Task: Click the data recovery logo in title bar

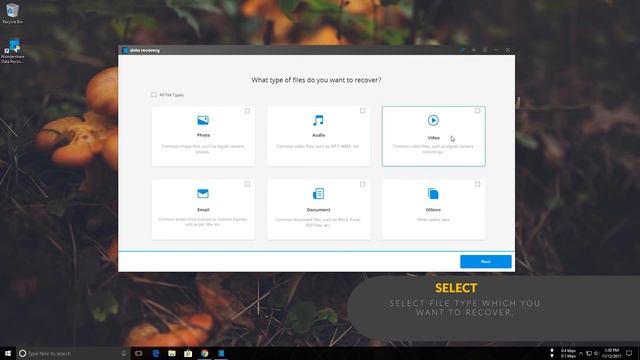Action: pos(142,50)
